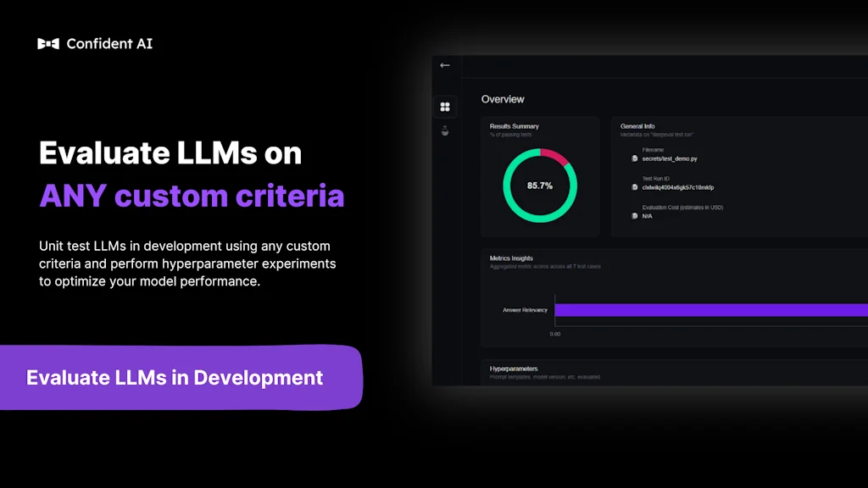The width and height of the screenshot is (868, 488).
Task: Click the Answer Relevancy purple bar
Action: 711,310
